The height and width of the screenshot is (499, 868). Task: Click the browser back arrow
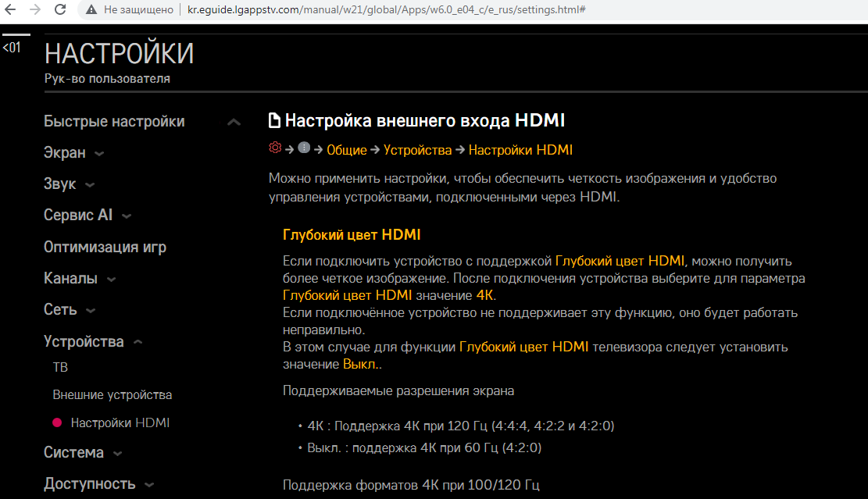11,10
